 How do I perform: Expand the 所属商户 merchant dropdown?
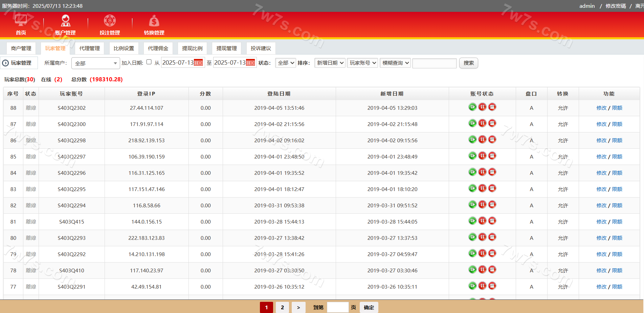coord(96,63)
